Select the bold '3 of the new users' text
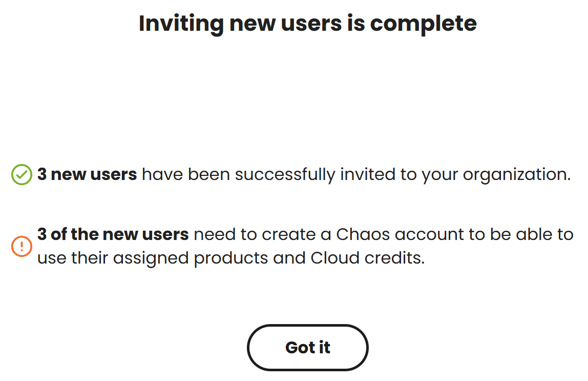This screenshot has height=381, width=588. [113, 234]
